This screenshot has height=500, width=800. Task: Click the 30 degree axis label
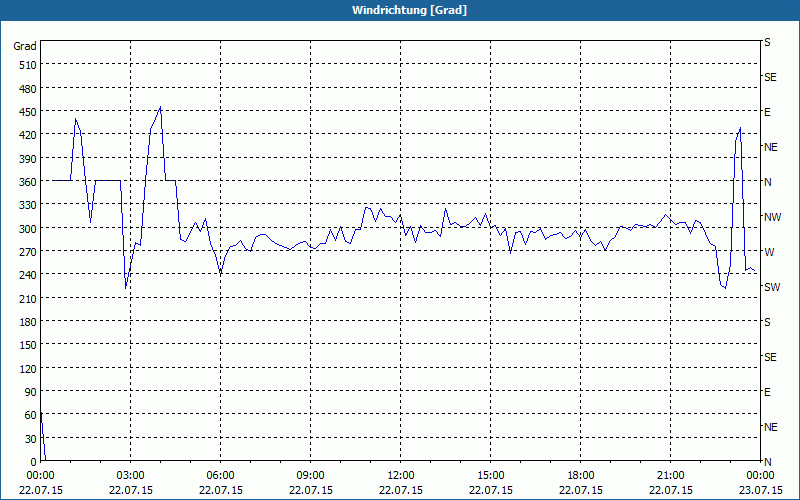point(31,439)
